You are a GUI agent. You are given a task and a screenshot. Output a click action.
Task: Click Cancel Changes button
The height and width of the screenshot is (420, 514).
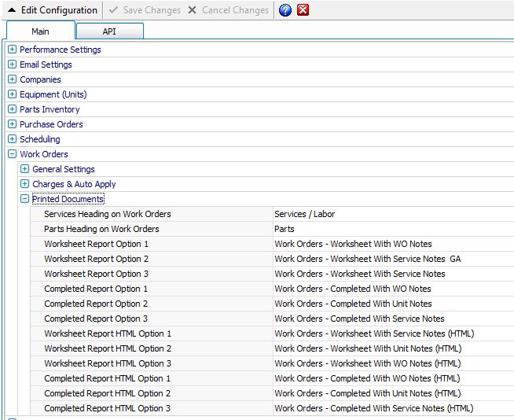tap(229, 10)
